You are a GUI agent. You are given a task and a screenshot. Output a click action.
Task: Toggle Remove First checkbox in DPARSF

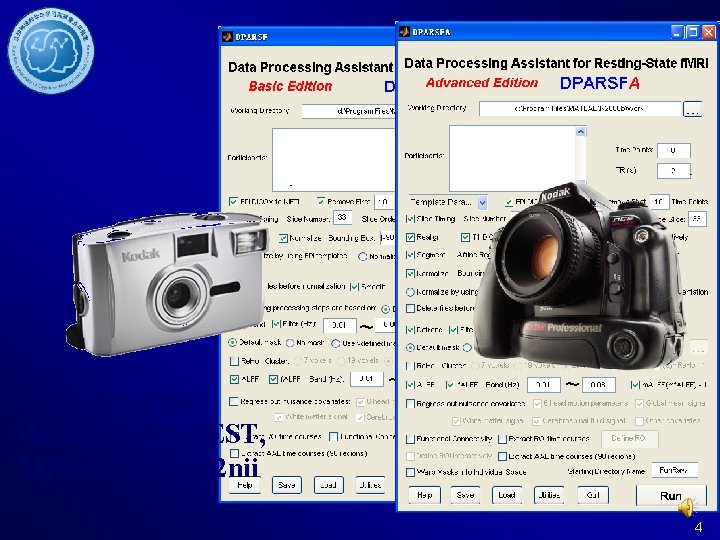coord(321,202)
